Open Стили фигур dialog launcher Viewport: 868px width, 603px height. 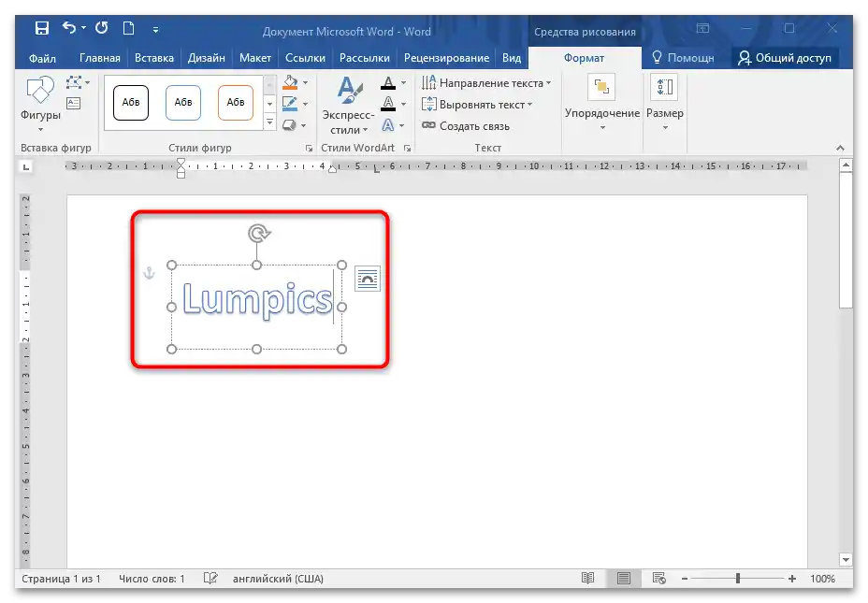coord(309,149)
